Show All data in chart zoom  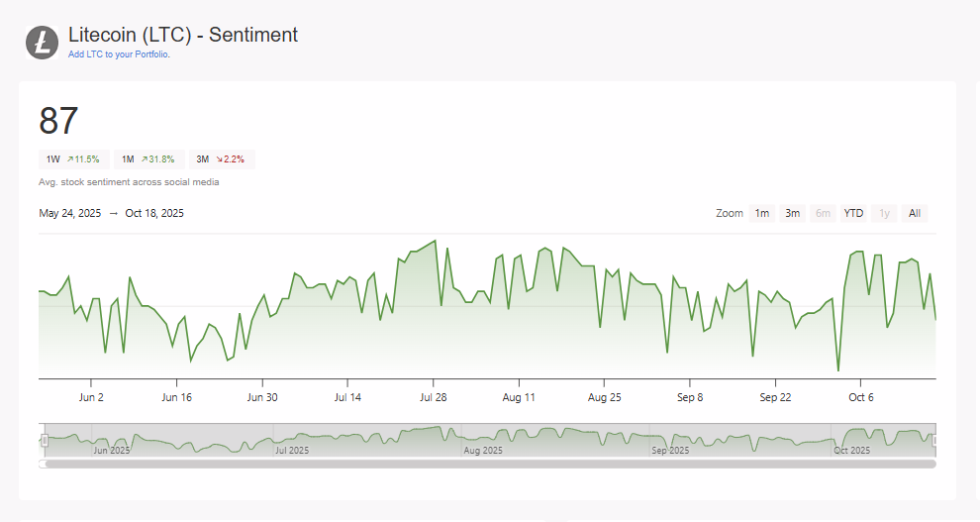point(915,213)
